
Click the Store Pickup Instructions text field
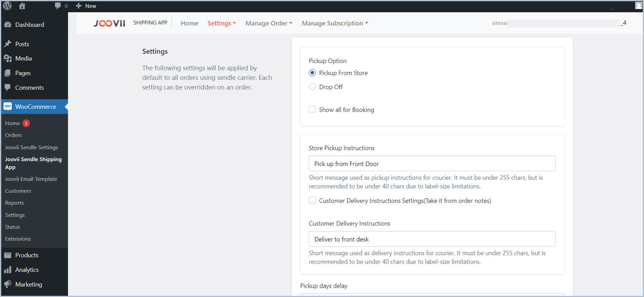pyautogui.click(x=431, y=164)
